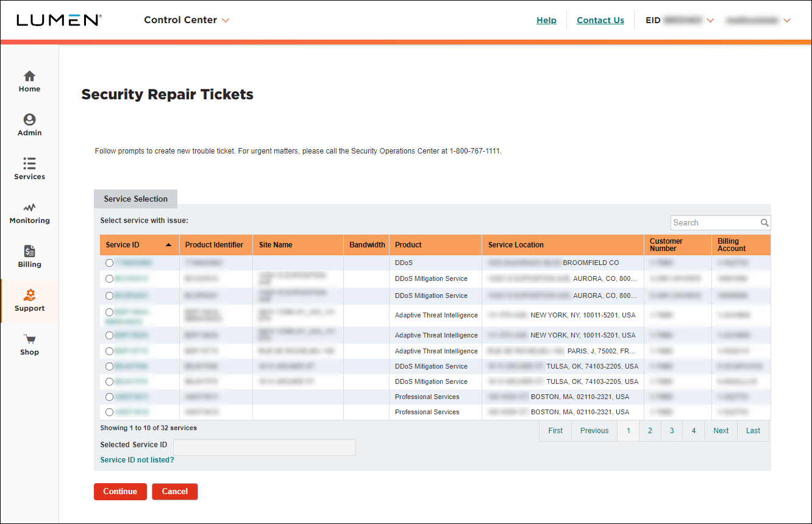Open the Service Selection tab

(x=135, y=199)
